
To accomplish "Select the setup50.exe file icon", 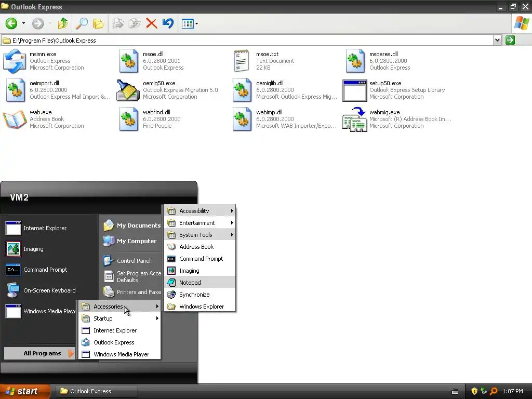I will click(354, 90).
